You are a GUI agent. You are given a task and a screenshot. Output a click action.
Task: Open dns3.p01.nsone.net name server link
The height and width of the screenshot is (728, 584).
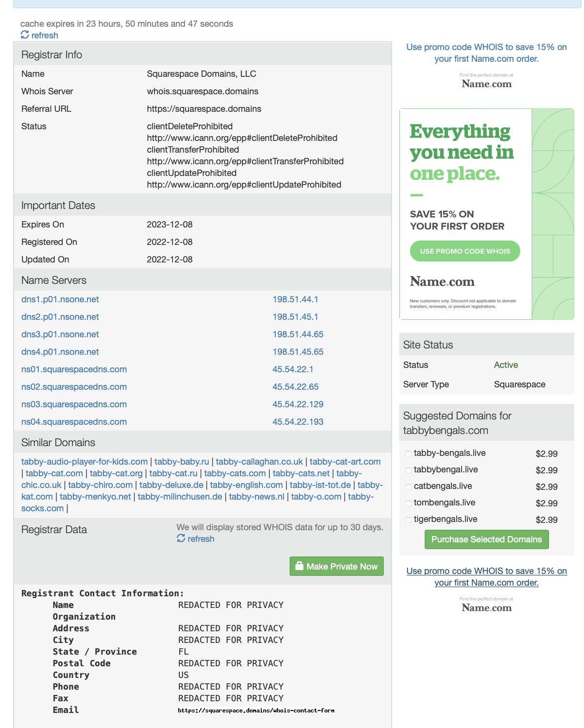click(x=60, y=334)
